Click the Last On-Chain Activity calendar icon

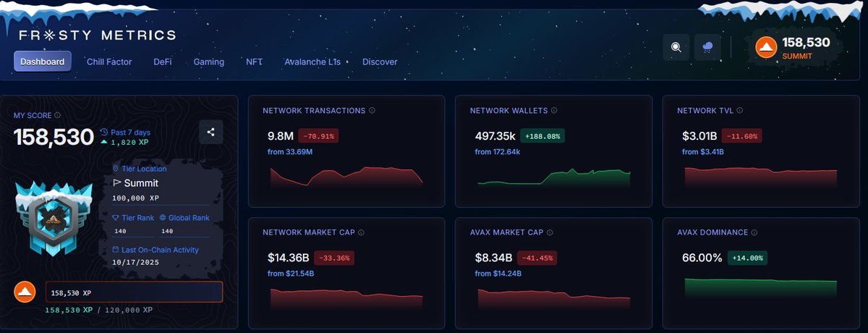(116, 250)
